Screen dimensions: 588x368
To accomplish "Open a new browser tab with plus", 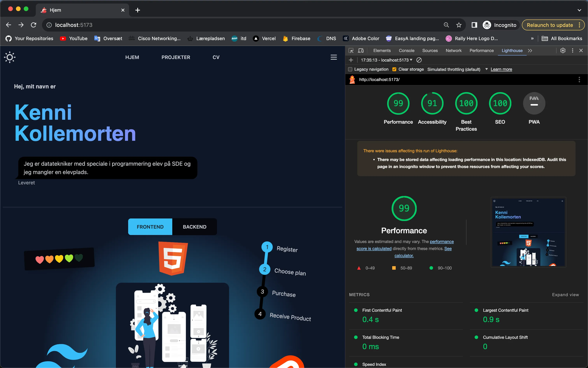I will [x=137, y=10].
